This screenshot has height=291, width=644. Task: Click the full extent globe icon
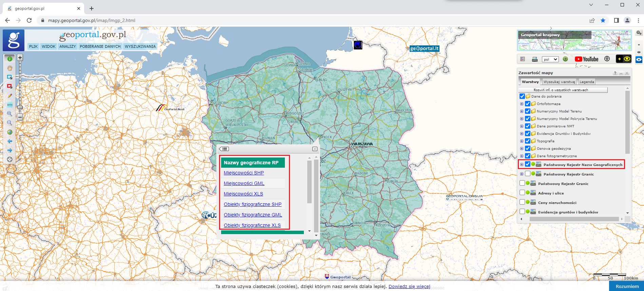coord(10,132)
